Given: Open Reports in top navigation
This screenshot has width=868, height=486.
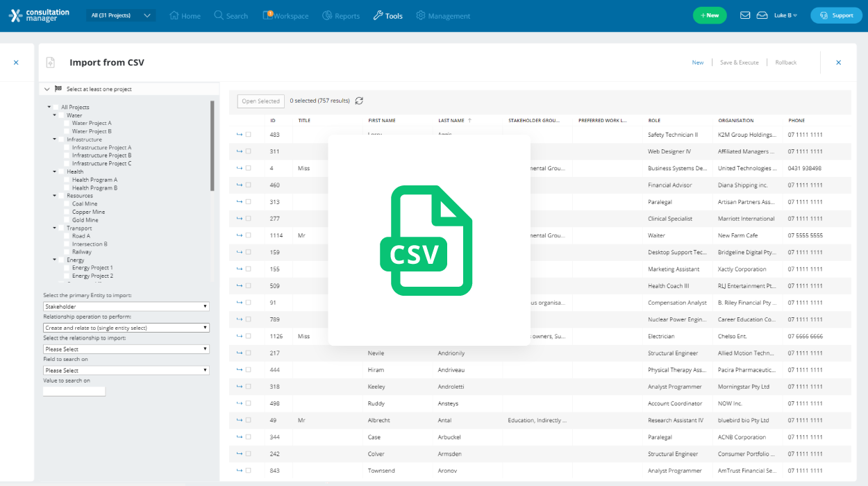Looking at the screenshot, I should pos(341,15).
